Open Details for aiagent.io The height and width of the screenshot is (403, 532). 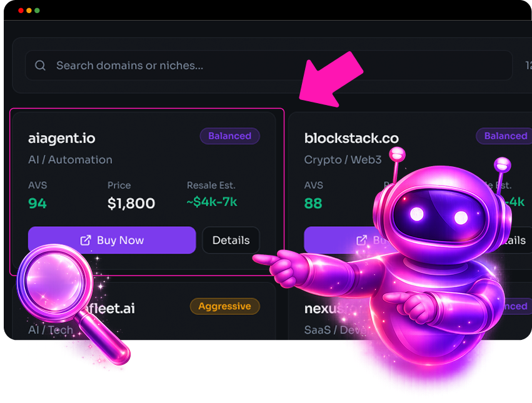[231, 240]
